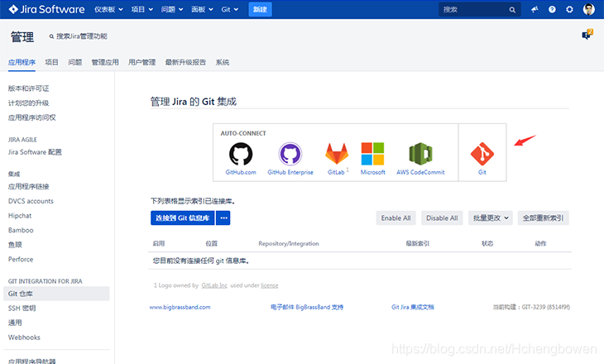Open SSH 密钥 in sidebar
The height and width of the screenshot is (364, 604).
(22, 308)
